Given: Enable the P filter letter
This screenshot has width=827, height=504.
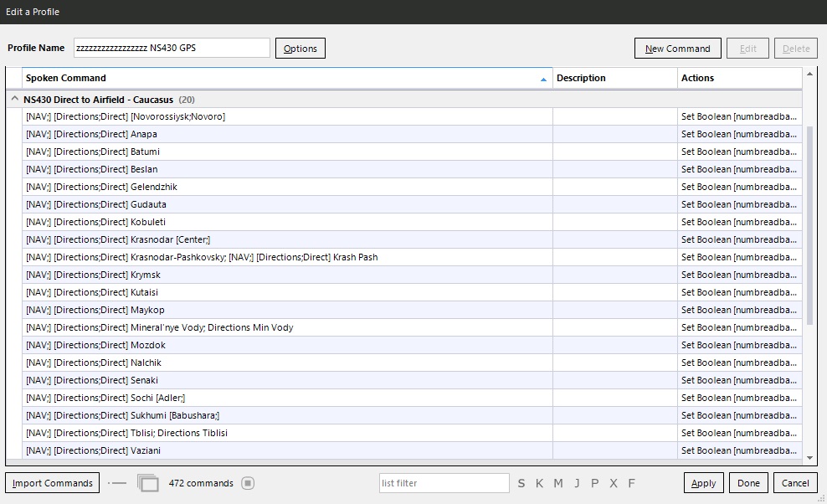Looking at the screenshot, I should coord(595,483).
